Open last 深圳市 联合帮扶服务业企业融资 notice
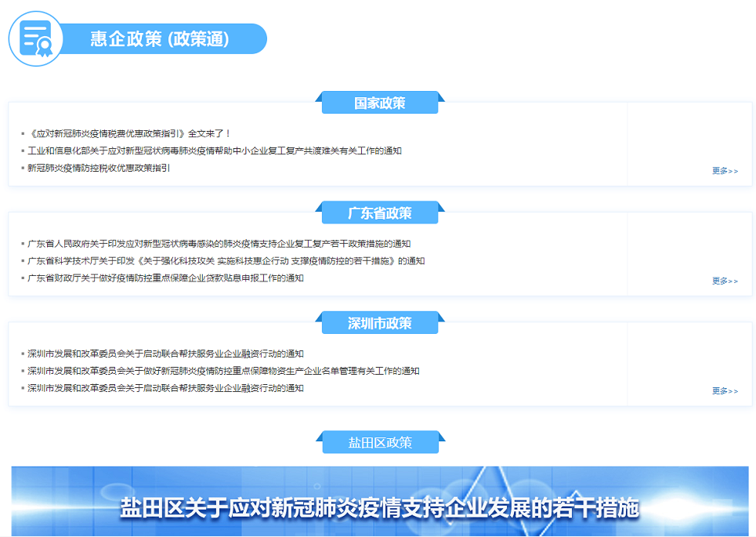This screenshot has width=756, height=537. pyautogui.click(x=165, y=388)
